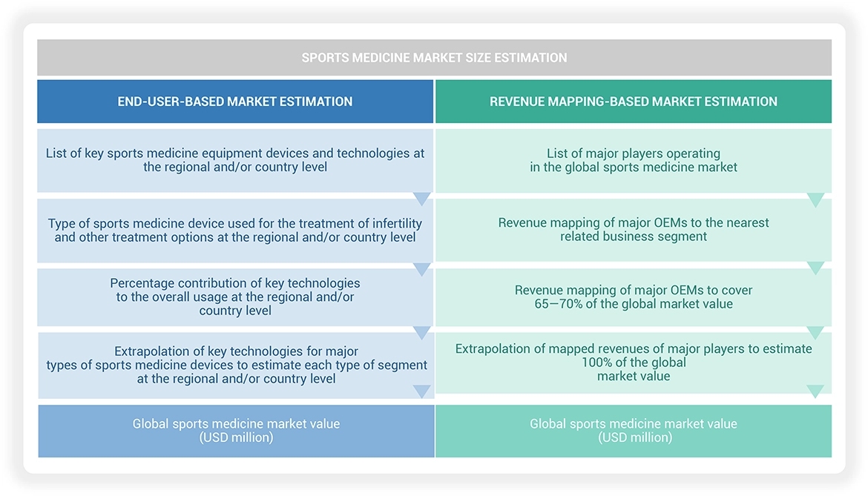Click the green arrow under the major players list box
868x496 pixels.
[x=815, y=199]
